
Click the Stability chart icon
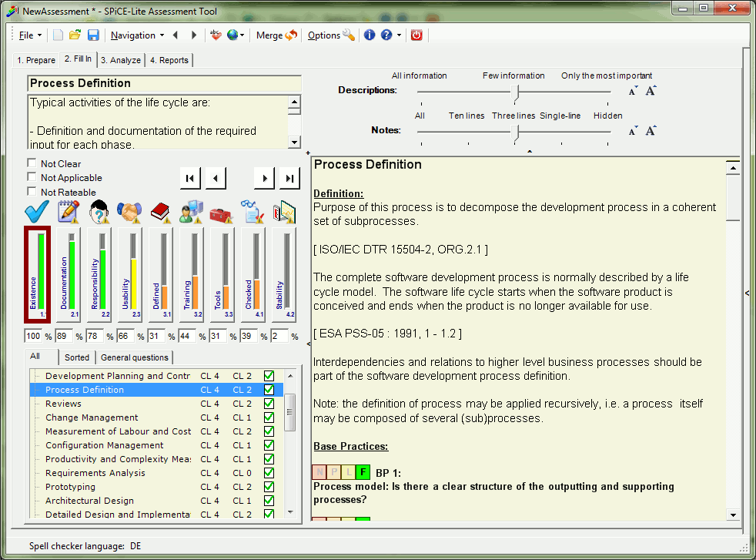pos(284,212)
